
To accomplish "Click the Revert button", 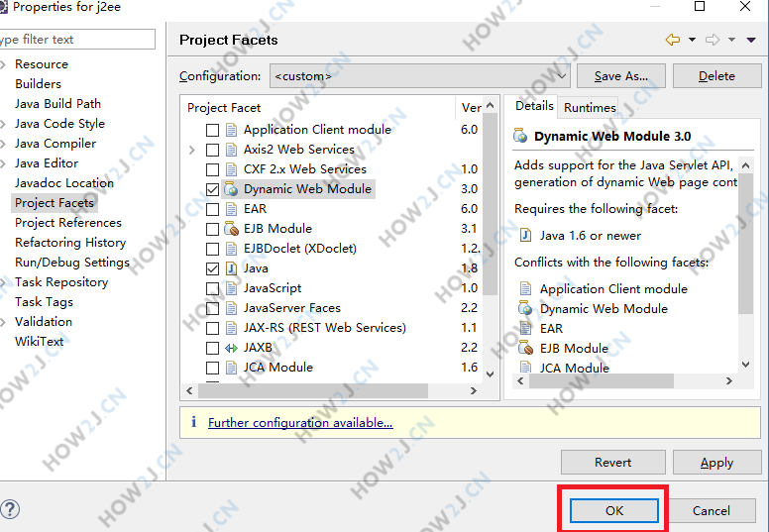I will click(613, 463).
